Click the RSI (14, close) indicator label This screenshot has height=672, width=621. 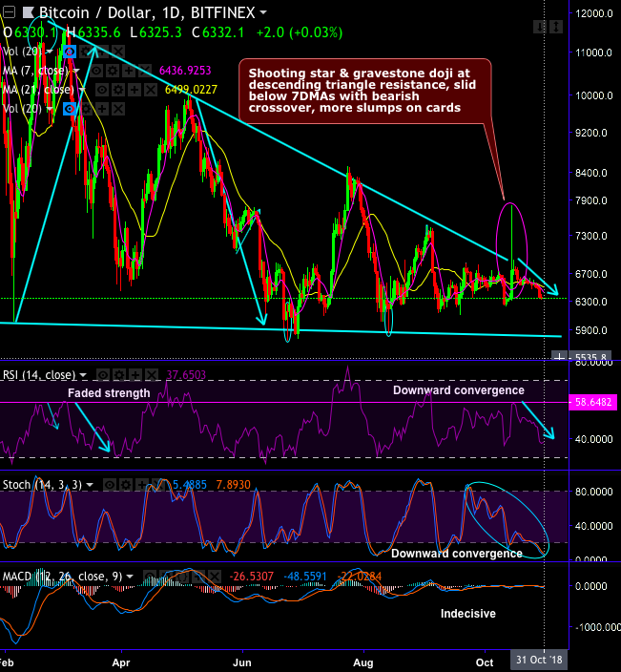pyautogui.click(x=39, y=375)
